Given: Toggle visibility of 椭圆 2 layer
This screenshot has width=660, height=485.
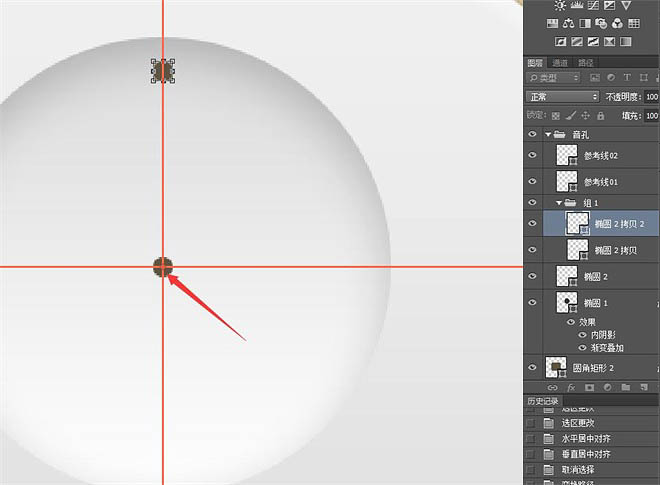Looking at the screenshot, I should 532,276.
